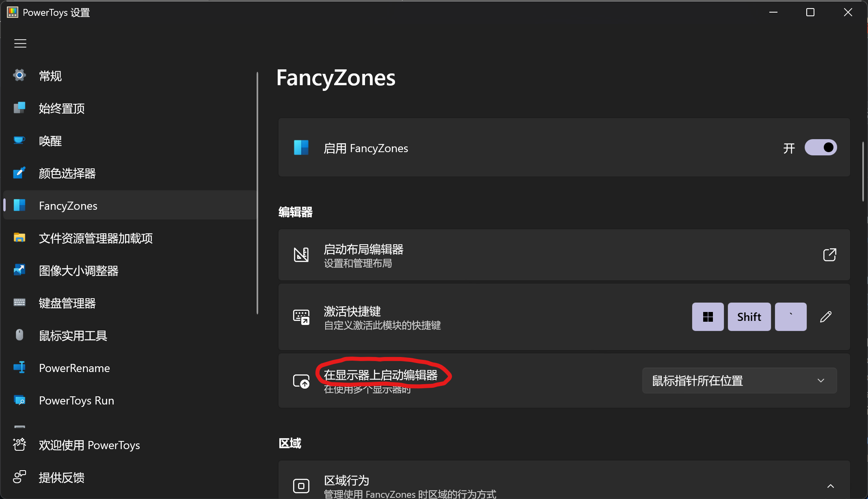
Task: Open the 鼠标指针所在位置 dropdown
Action: click(x=738, y=381)
